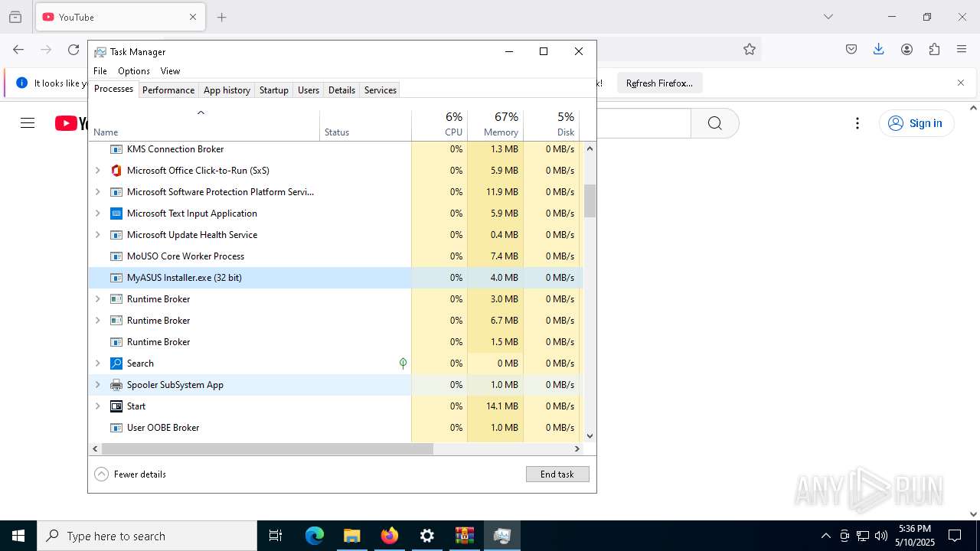980x551 pixels.
Task: Click the End task button
Action: 557,474
